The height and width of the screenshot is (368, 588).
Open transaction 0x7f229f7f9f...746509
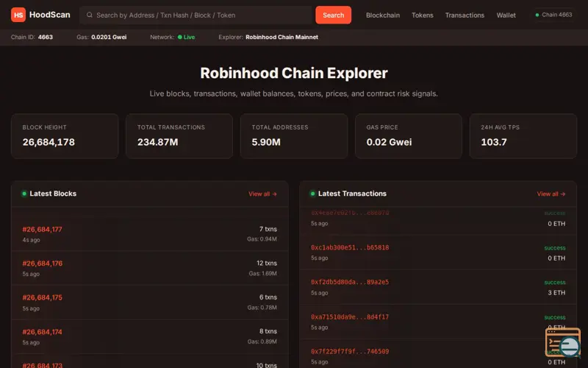tap(350, 352)
